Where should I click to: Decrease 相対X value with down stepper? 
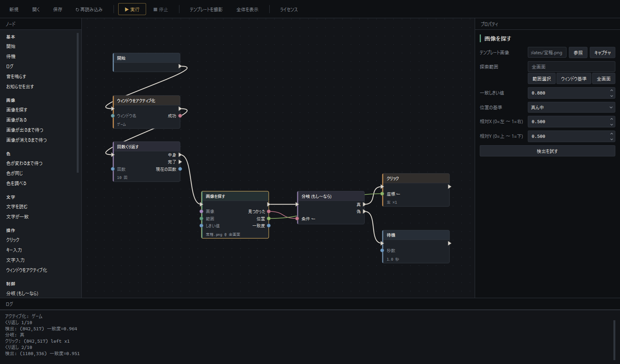coord(611,124)
